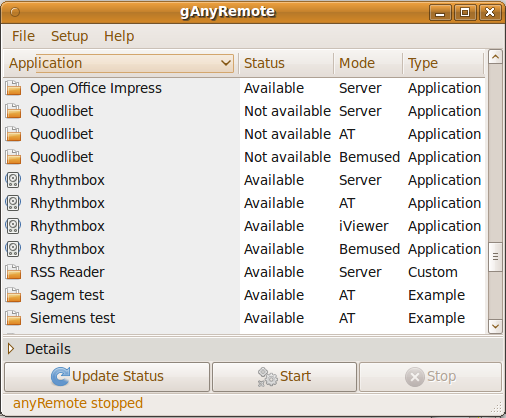Expand the Details section

(11, 349)
